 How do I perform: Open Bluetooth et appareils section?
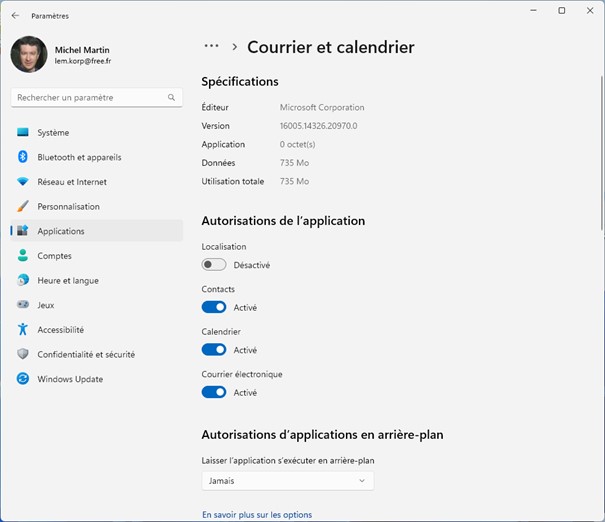[x=96, y=157]
